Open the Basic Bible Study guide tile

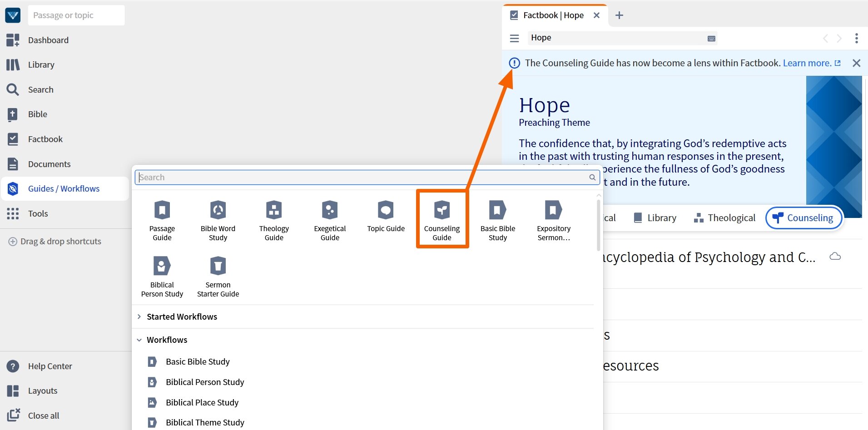point(498,220)
